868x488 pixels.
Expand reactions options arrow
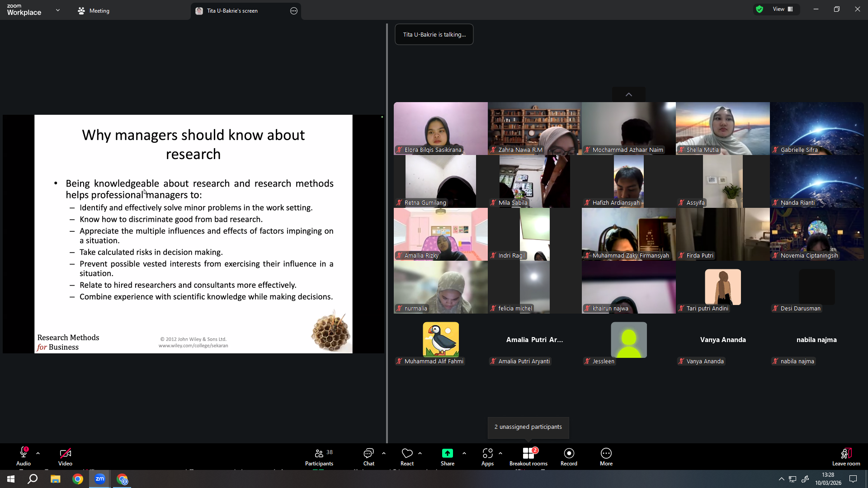[x=420, y=453]
